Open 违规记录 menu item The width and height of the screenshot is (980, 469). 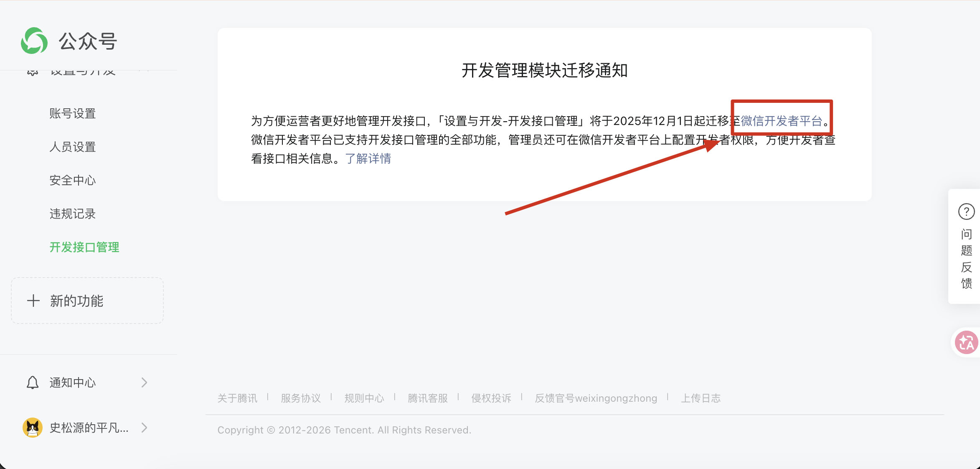(73, 214)
